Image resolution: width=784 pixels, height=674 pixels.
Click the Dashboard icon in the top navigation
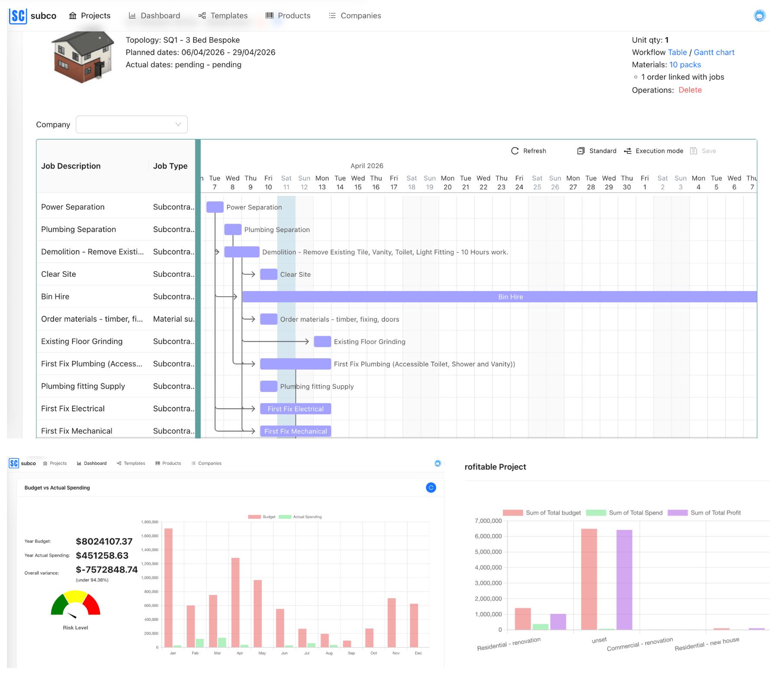pyautogui.click(x=133, y=15)
